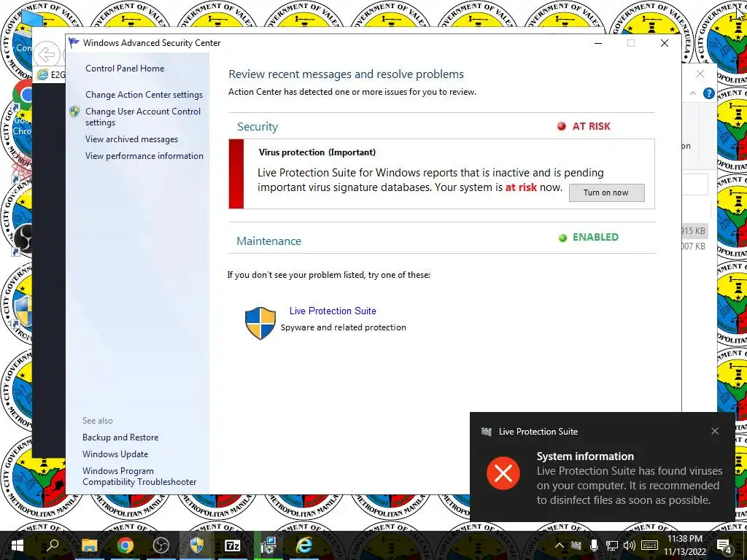Click the Virus protection (Important) heading
The width and height of the screenshot is (747, 560).
click(317, 152)
